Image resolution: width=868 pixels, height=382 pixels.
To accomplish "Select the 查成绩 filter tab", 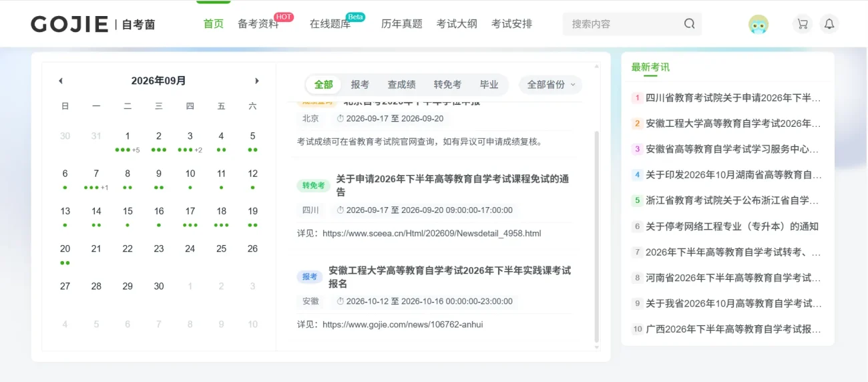I will point(402,85).
